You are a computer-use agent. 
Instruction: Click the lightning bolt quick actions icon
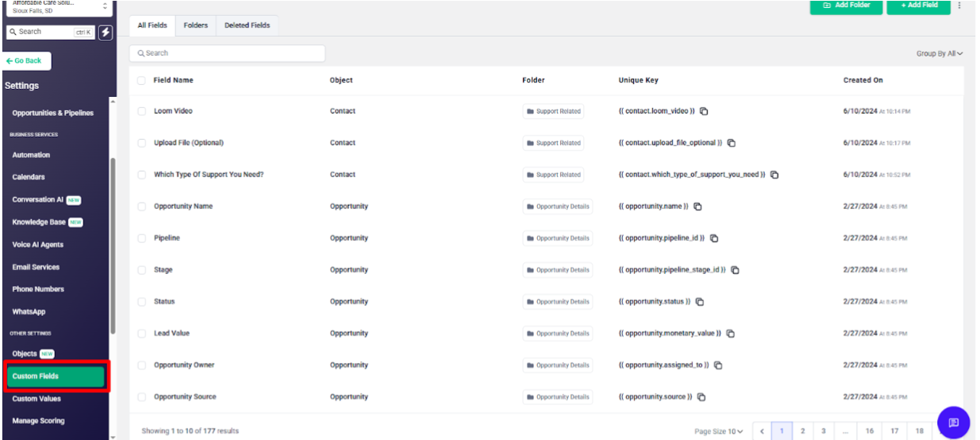106,32
